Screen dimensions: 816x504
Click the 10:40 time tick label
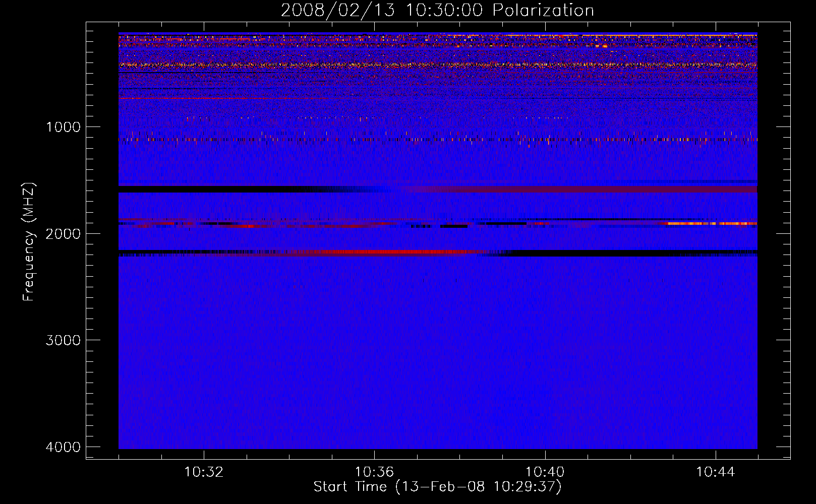click(x=545, y=472)
